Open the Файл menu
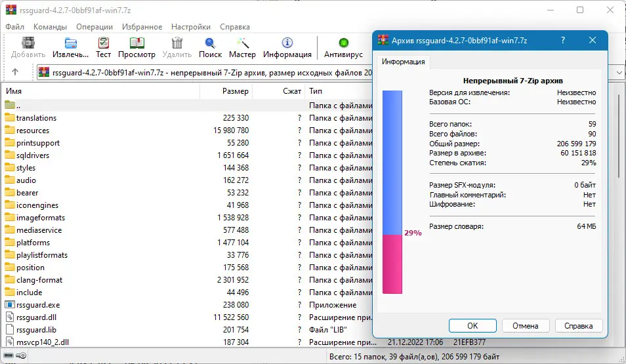The width and height of the screenshot is (626, 364). click(15, 27)
